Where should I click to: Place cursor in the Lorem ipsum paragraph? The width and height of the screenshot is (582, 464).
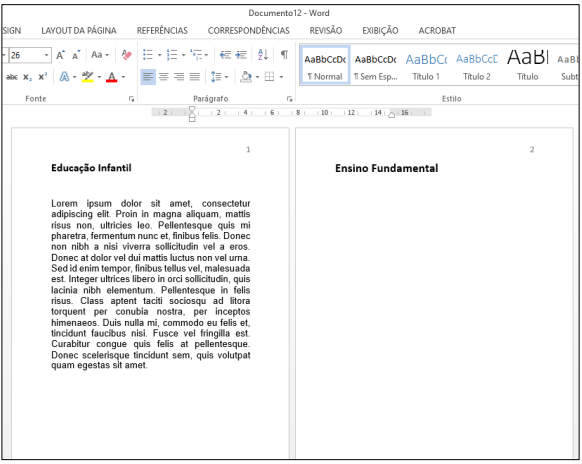pos(151,284)
